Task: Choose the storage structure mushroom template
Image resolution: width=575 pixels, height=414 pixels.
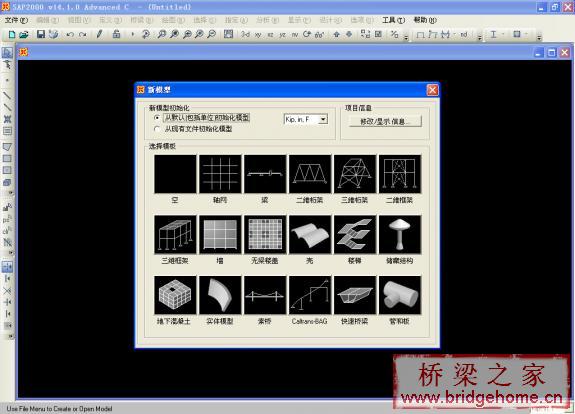Action: 400,235
